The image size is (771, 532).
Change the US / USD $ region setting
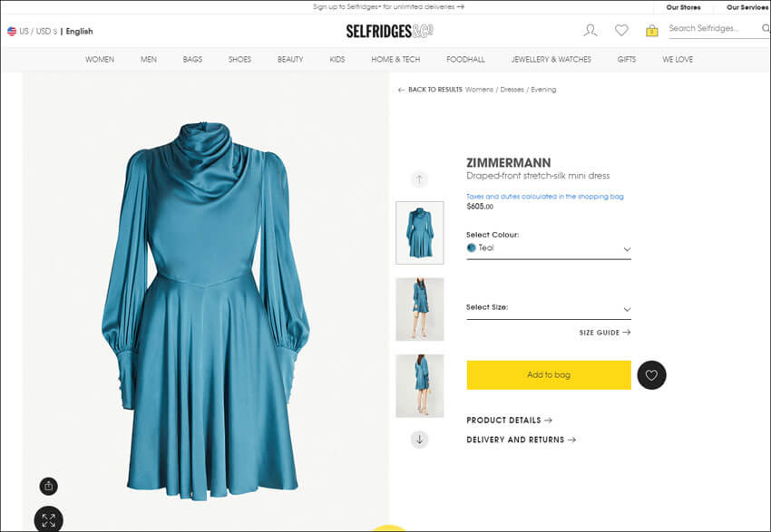click(x=38, y=32)
